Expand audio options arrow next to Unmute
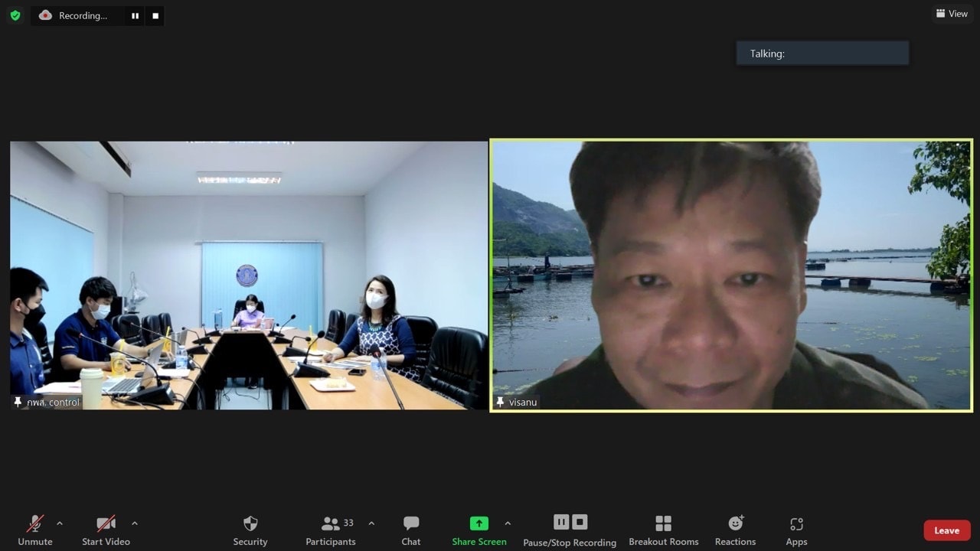The image size is (980, 551). 60,523
